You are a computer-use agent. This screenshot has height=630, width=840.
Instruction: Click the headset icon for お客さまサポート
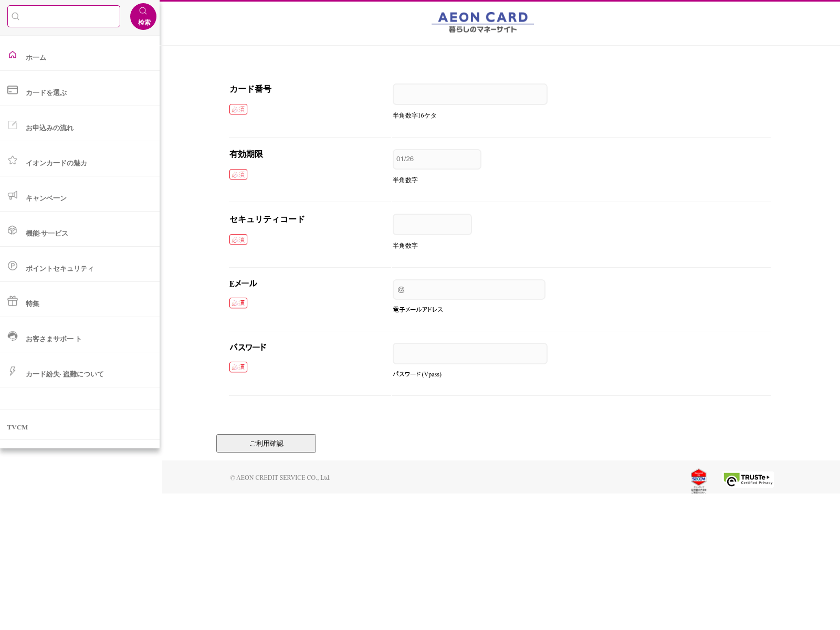point(13,336)
